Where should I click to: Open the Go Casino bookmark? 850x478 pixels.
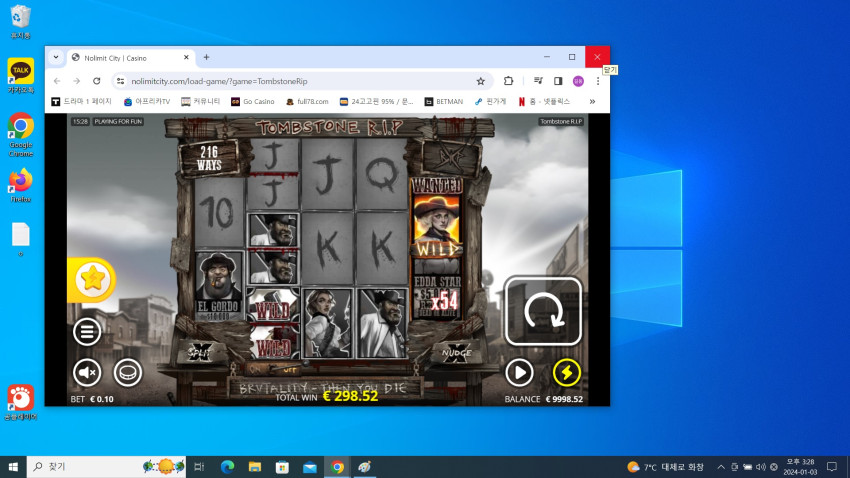253,101
